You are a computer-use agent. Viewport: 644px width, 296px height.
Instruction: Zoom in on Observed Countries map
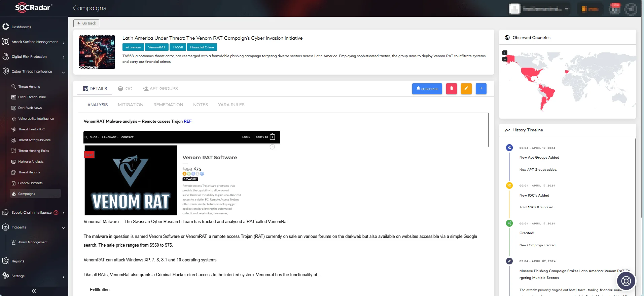click(x=505, y=53)
